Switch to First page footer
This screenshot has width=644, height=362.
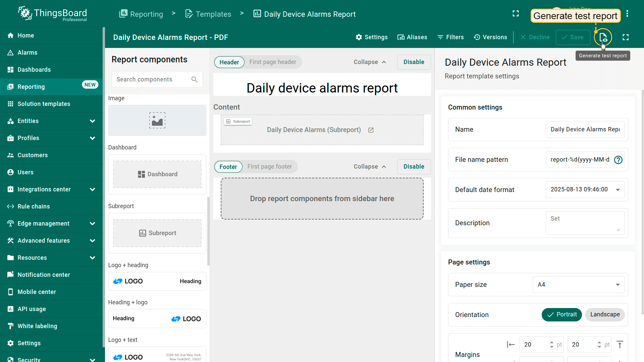click(270, 167)
